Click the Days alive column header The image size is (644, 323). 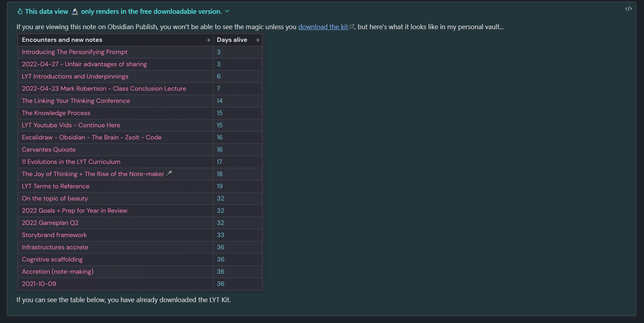click(232, 40)
